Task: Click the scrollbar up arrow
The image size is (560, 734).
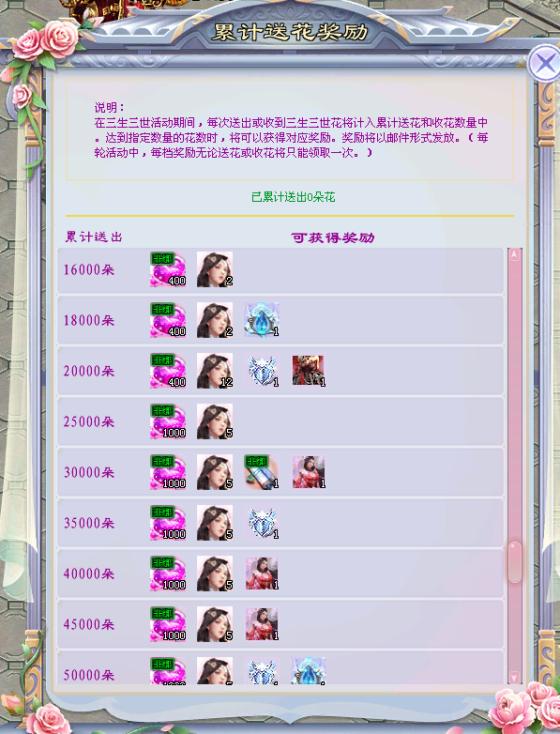Action: point(515,255)
